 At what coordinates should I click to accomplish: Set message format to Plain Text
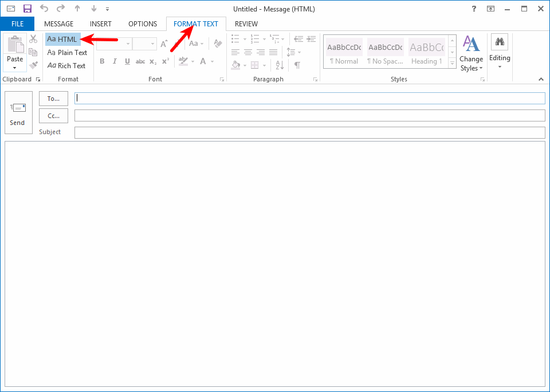(67, 52)
